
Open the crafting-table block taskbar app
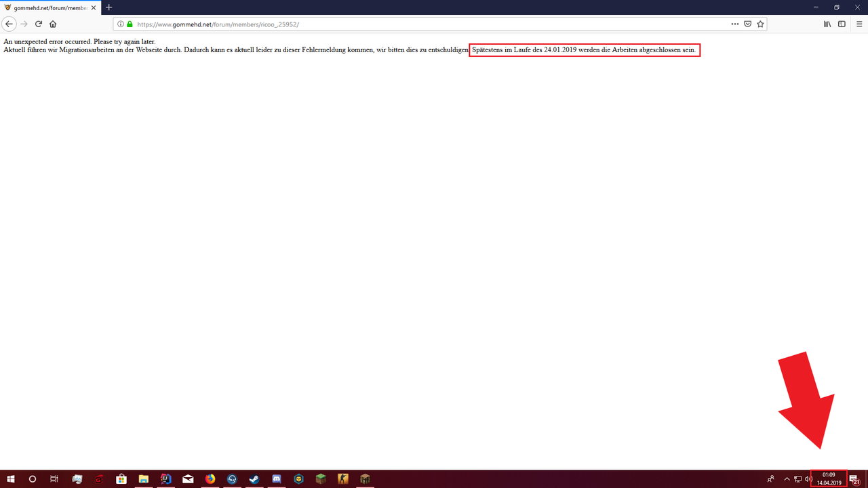[x=365, y=479]
